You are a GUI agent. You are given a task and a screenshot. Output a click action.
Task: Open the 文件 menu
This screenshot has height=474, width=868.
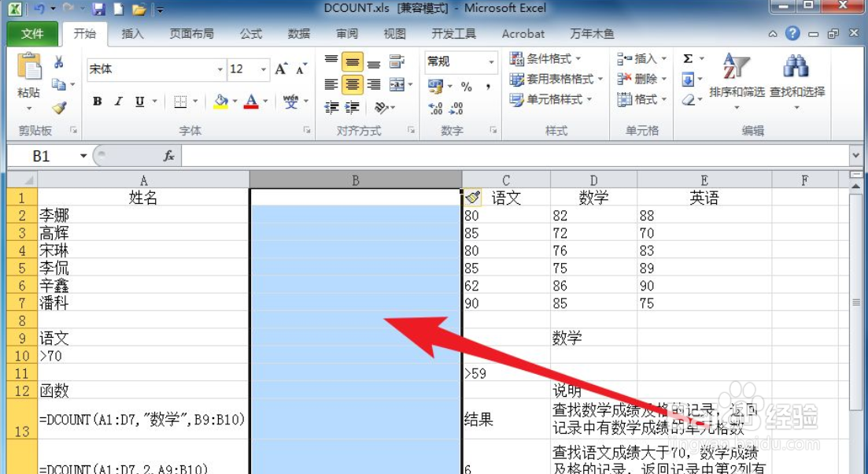point(33,34)
